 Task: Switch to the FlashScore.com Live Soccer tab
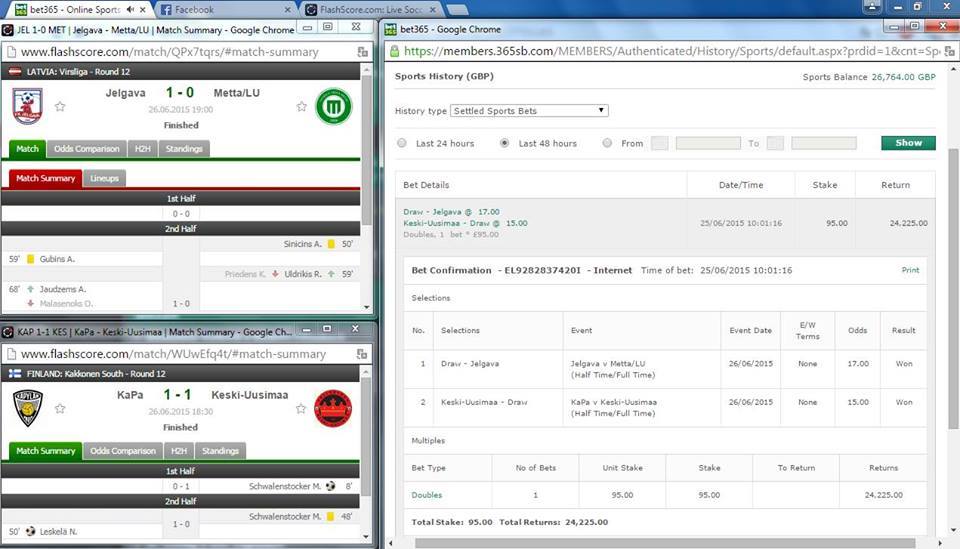point(371,10)
